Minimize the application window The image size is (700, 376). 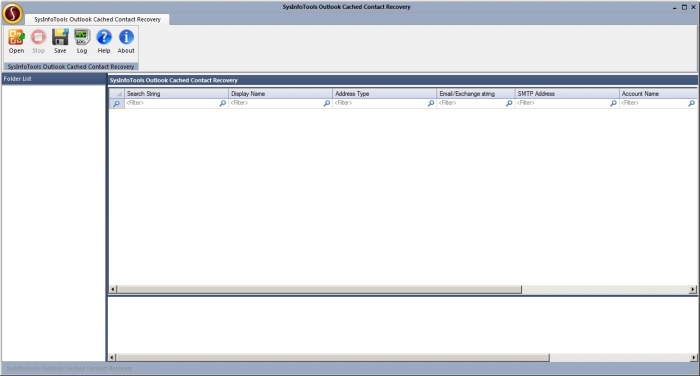[675, 8]
